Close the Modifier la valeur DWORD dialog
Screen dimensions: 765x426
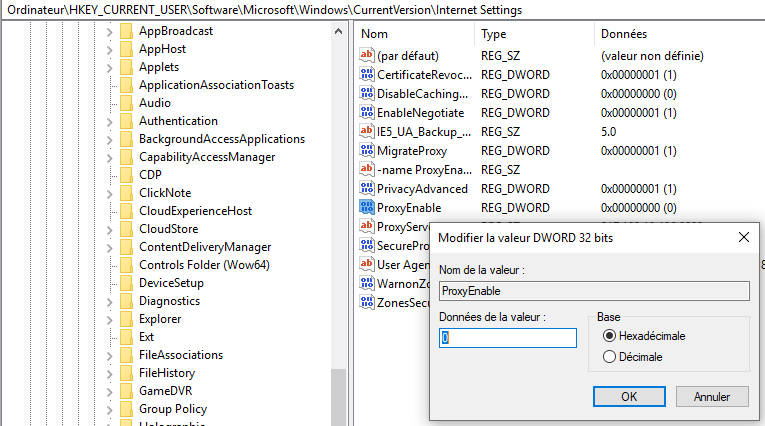point(743,237)
